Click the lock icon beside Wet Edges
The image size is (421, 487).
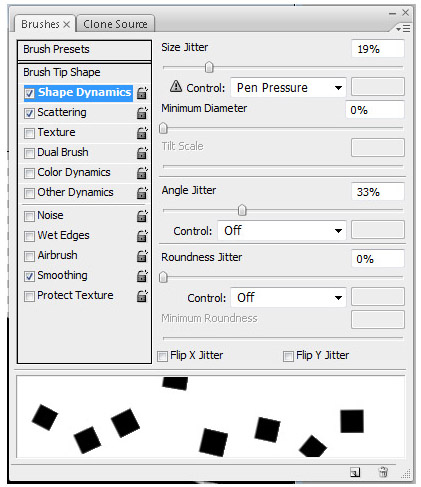[142, 236]
